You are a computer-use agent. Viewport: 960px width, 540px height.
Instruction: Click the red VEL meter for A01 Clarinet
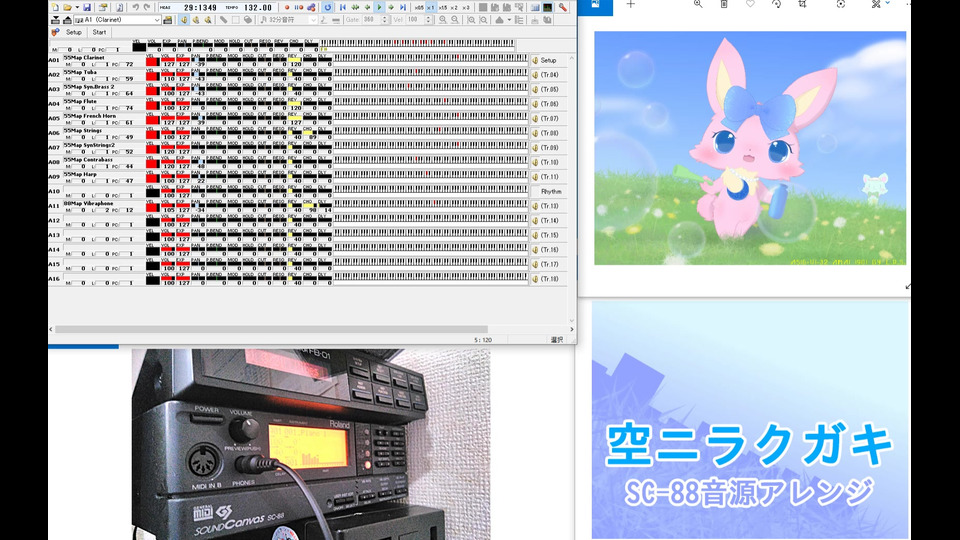click(152, 62)
